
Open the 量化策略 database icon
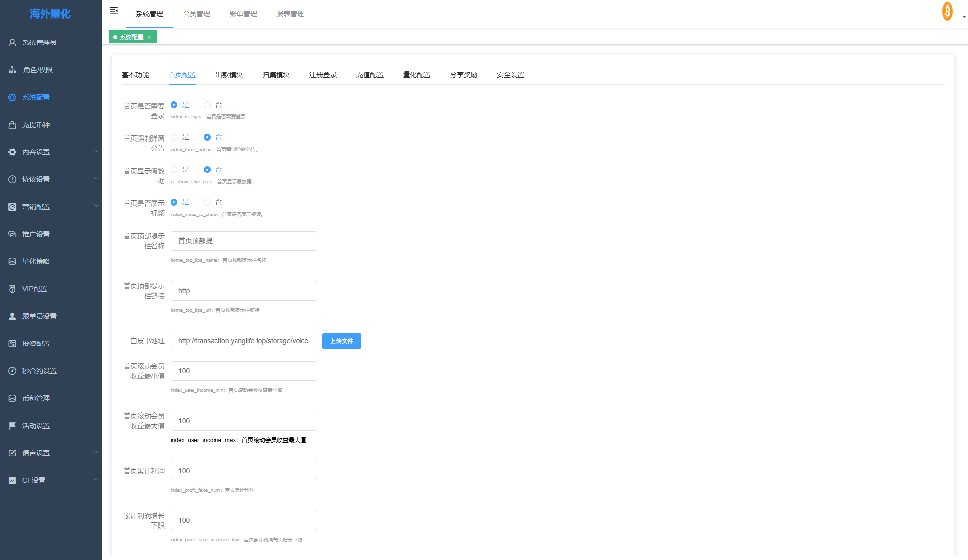[x=12, y=261]
